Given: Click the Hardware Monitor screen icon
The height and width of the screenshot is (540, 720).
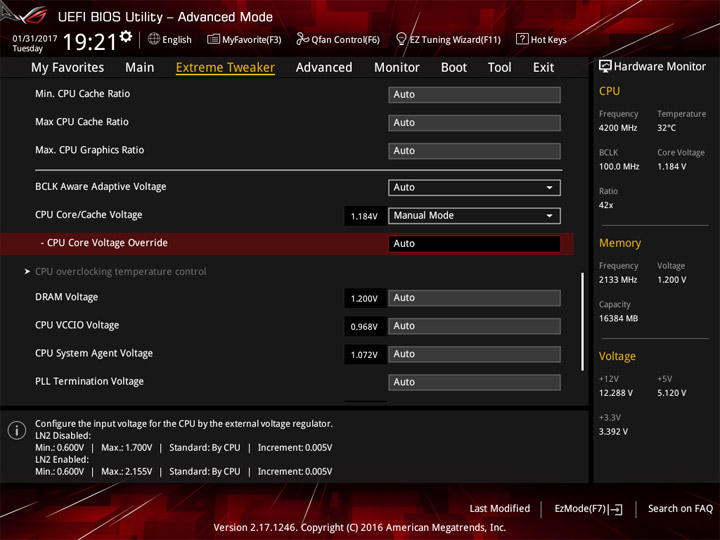Looking at the screenshot, I should (605, 67).
